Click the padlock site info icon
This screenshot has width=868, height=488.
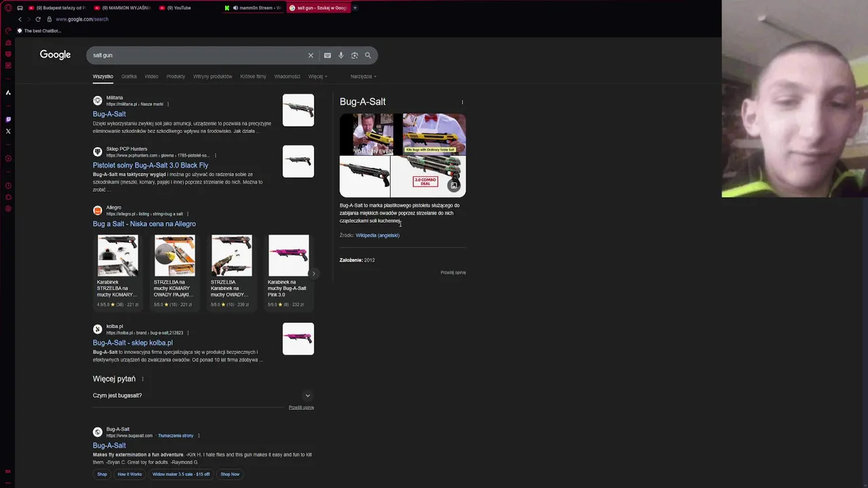click(50, 19)
